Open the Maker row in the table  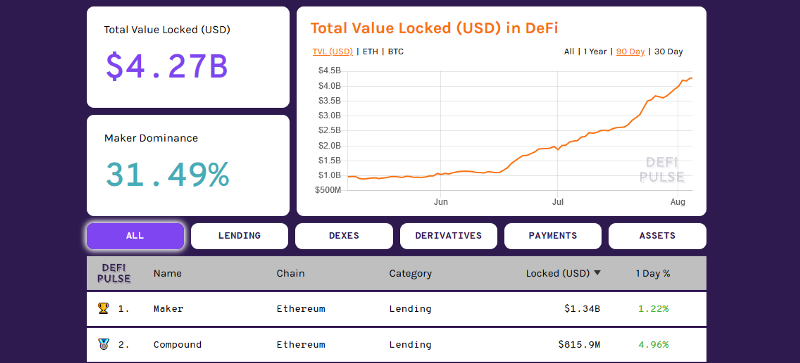pos(396,308)
